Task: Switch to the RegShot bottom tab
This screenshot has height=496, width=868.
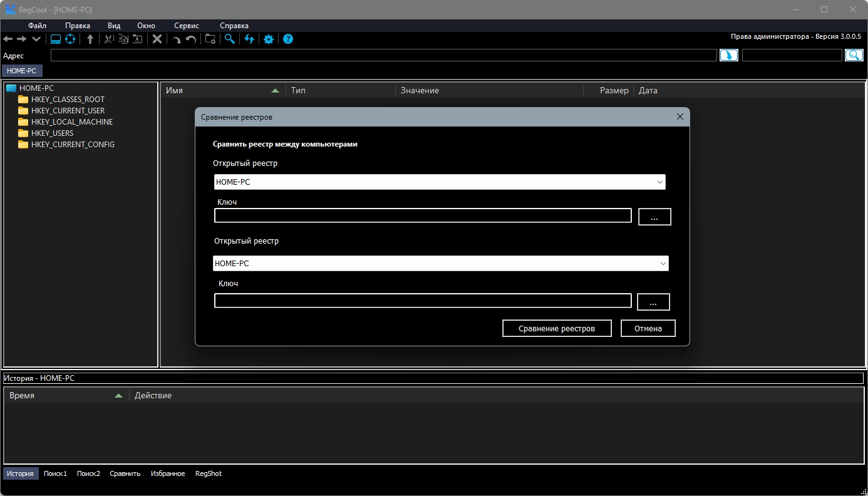Action: 208,473
